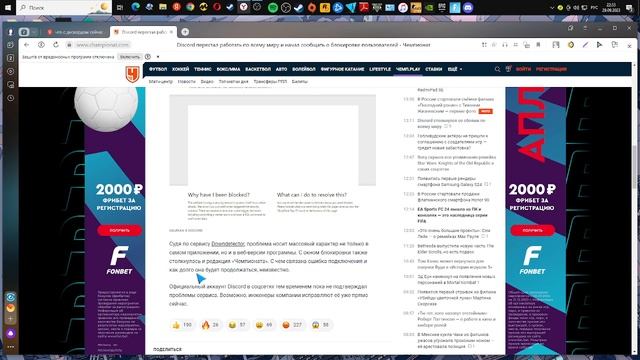The image size is (640, 360).
Task: Switch to the 'Что с дискордом сейчас' tab
Action: pyautogui.click(x=76, y=32)
